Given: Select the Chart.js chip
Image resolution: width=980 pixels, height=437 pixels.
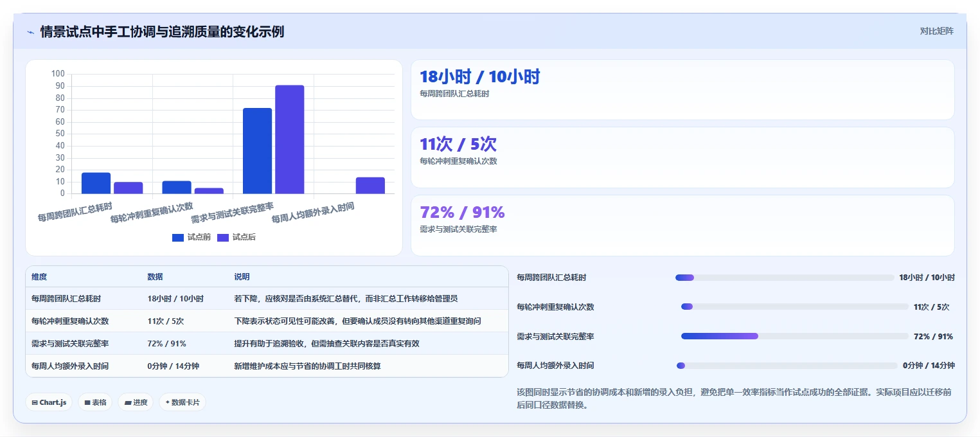Looking at the screenshot, I should [x=49, y=402].
